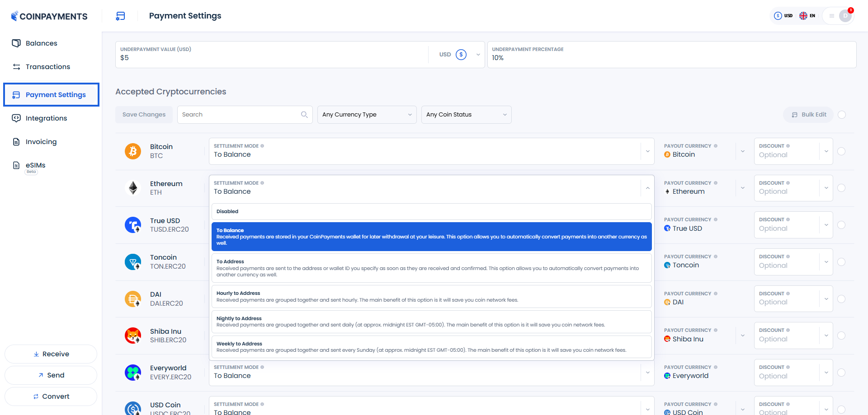Screen dimensions: 868x415
Task: Click the Shiba Inu coin icon
Action: (132, 336)
